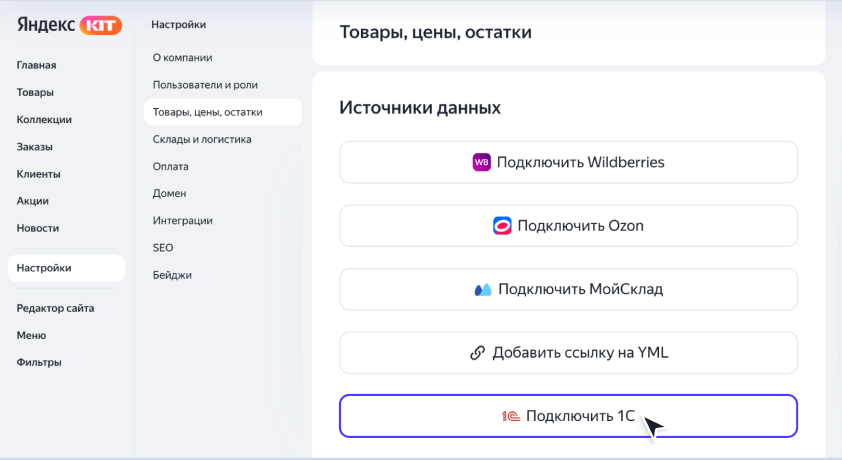Connect Wildberries as data source
Image resolution: width=842 pixels, height=460 pixels.
pos(568,162)
